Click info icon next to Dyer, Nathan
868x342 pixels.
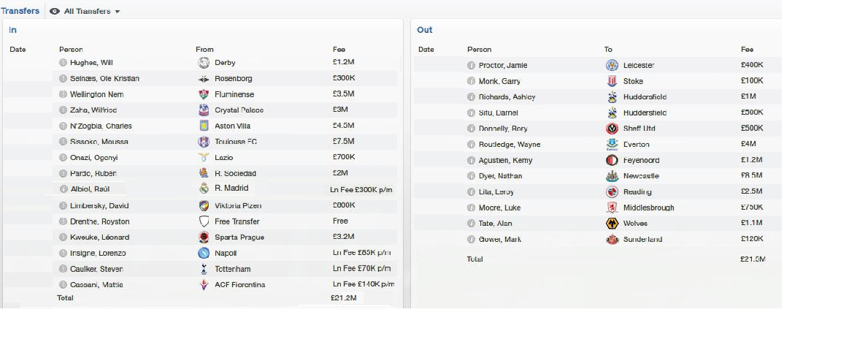[x=471, y=176]
